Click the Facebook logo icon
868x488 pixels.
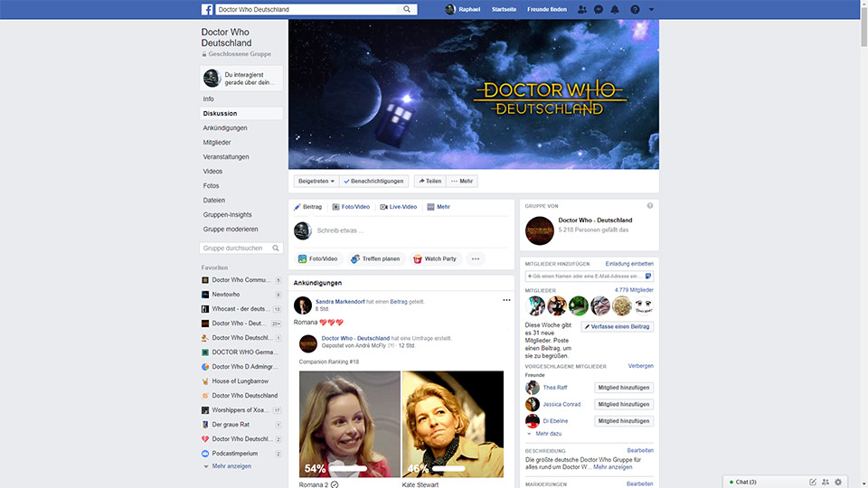(x=206, y=9)
